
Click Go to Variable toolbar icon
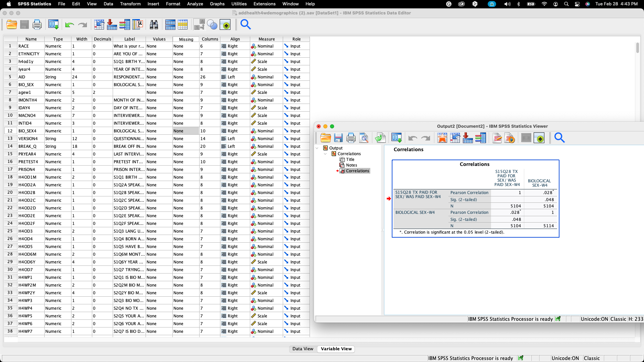[112, 25]
